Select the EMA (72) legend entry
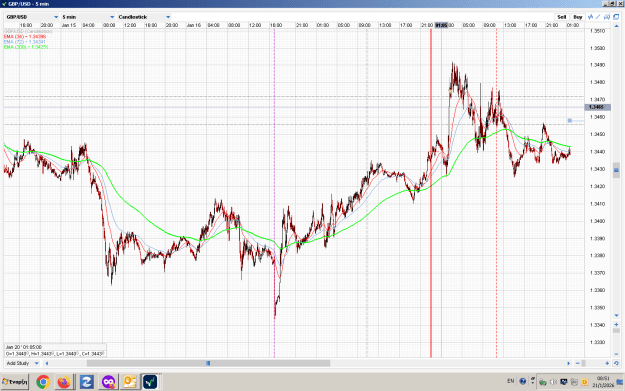This screenshot has width=625, height=391. [x=25, y=41]
